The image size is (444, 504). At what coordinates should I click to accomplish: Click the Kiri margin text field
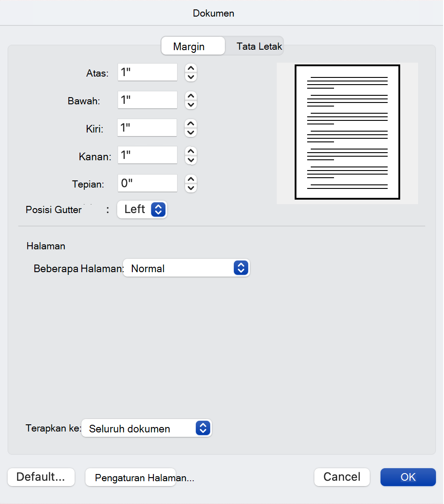(x=148, y=128)
